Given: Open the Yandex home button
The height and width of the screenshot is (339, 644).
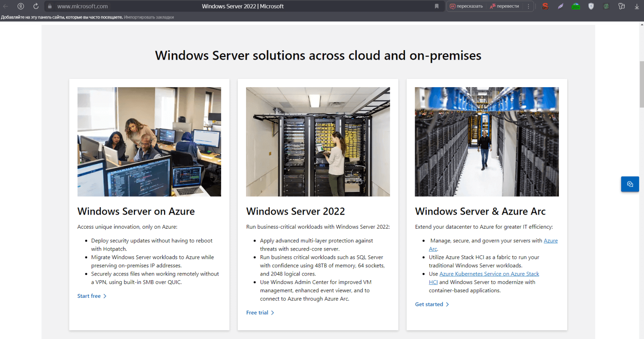Looking at the screenshot, I should [21, 6].
